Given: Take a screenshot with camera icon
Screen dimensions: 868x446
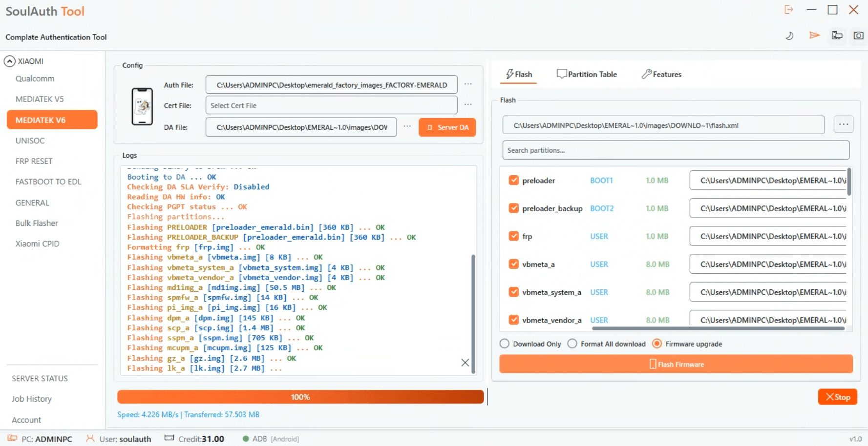Looking at the screenshot, I should click(858, 35).
